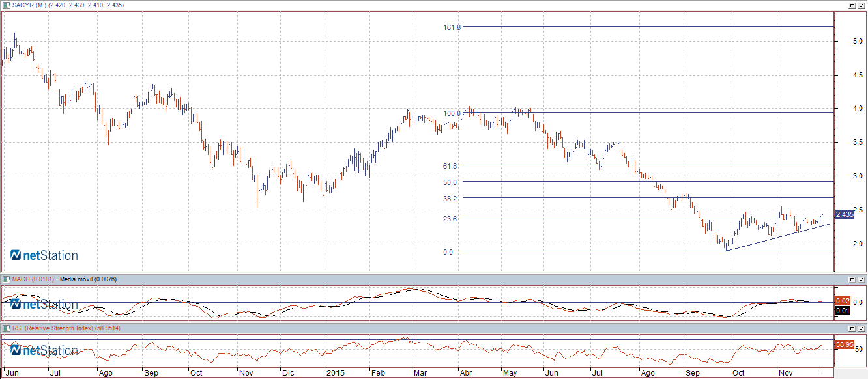Select the 161.8 Fibonacci level line label
868x379 pixels.
[x=452, y=27]
